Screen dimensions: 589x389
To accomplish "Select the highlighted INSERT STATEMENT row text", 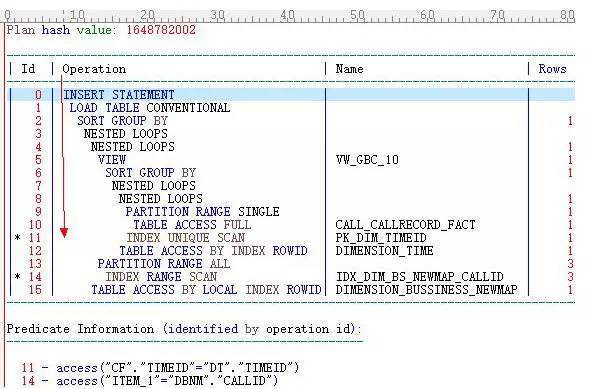I will coord(119,95).
